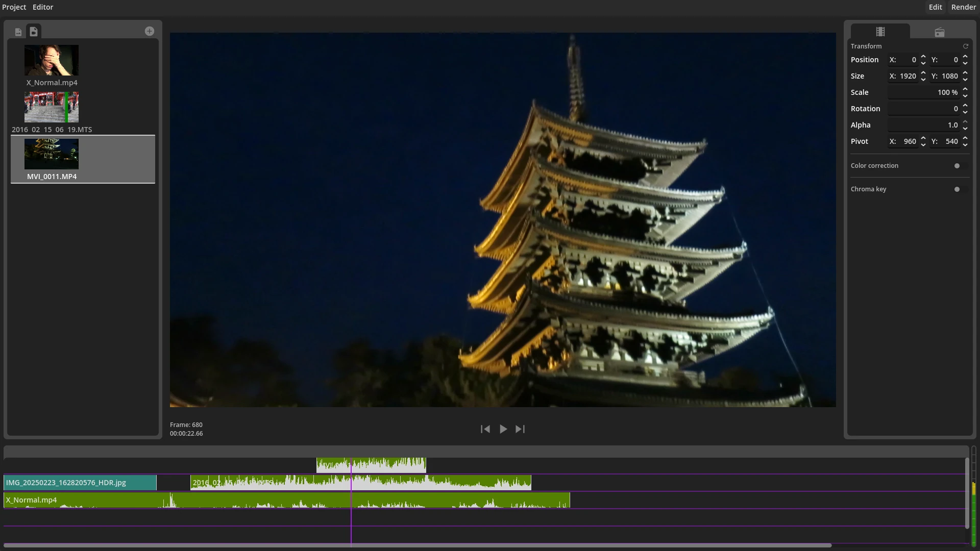Reset the Transform settings via reload icon
The height and width of the screenshot is (551, 980).
click(x=966, y=46)
